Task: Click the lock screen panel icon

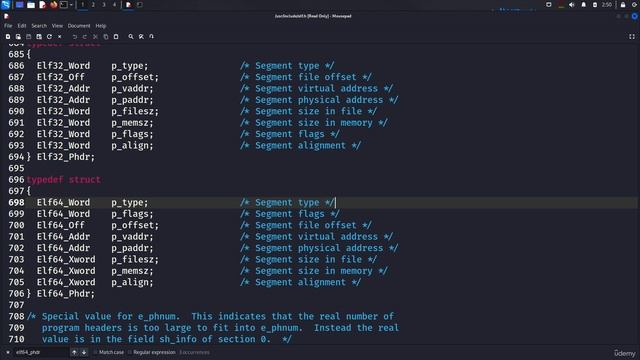Action: (623, 5)
